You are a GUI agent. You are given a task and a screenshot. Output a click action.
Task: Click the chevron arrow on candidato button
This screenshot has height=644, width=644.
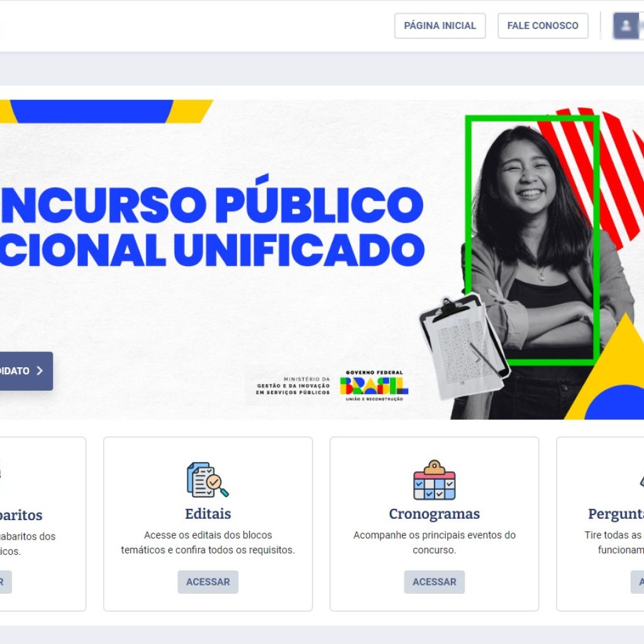coord(40,371)
